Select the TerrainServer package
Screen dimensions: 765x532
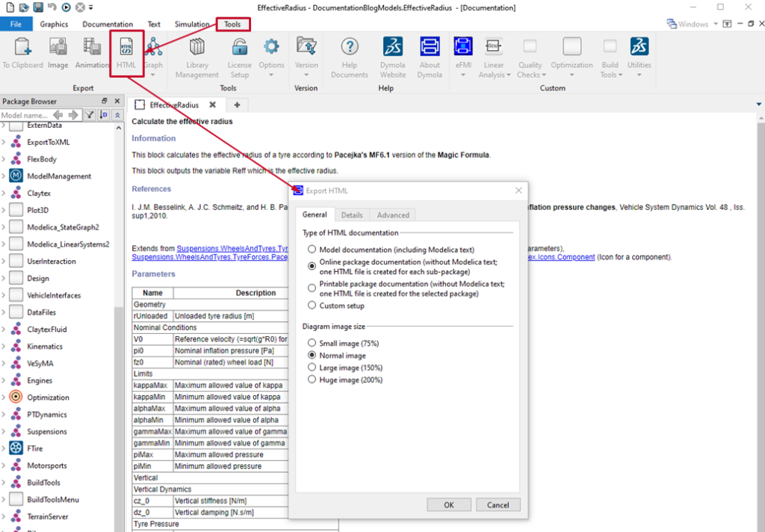(48, 516)
